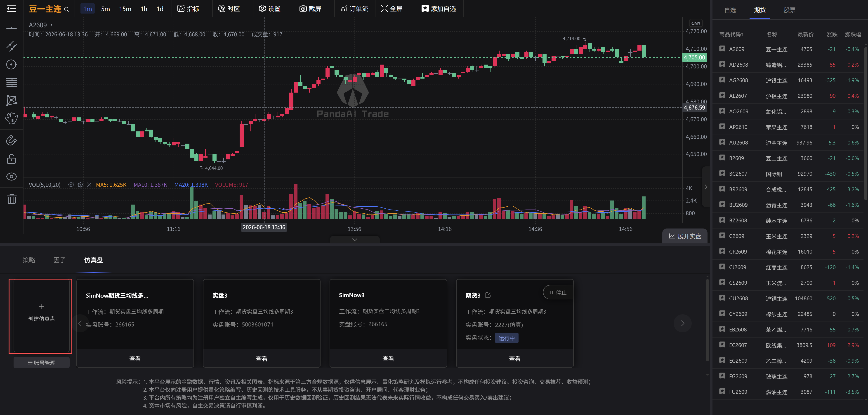The image size is (868, 415).
Task: Select the magnet measure tool
Action: 12,140
